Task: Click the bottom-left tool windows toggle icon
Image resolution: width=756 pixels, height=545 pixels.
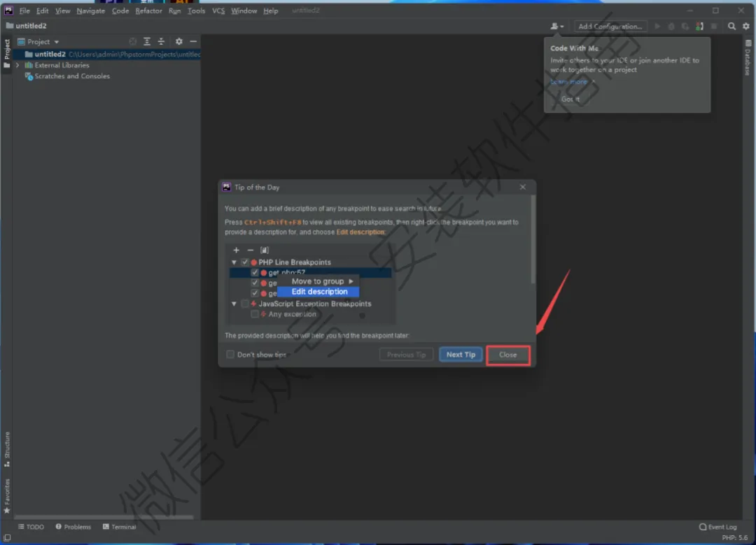Action: click(x=7, y=538)
